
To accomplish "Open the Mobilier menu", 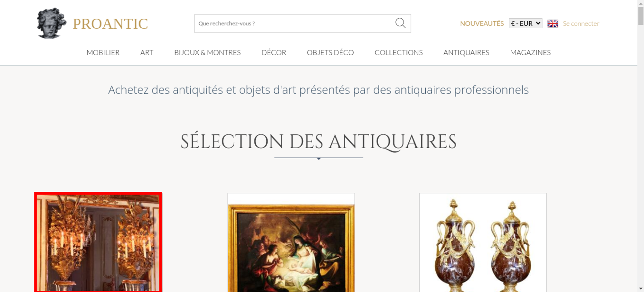I will (103, 52).
